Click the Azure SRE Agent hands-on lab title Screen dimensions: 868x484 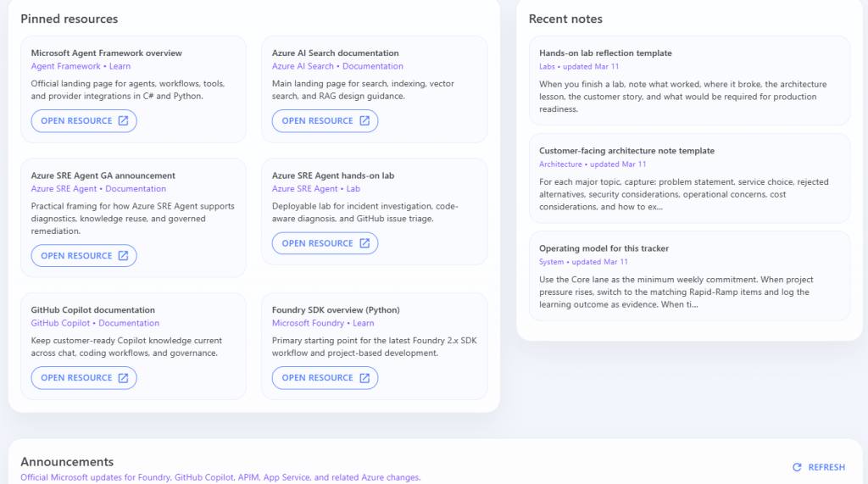point(332,175)
